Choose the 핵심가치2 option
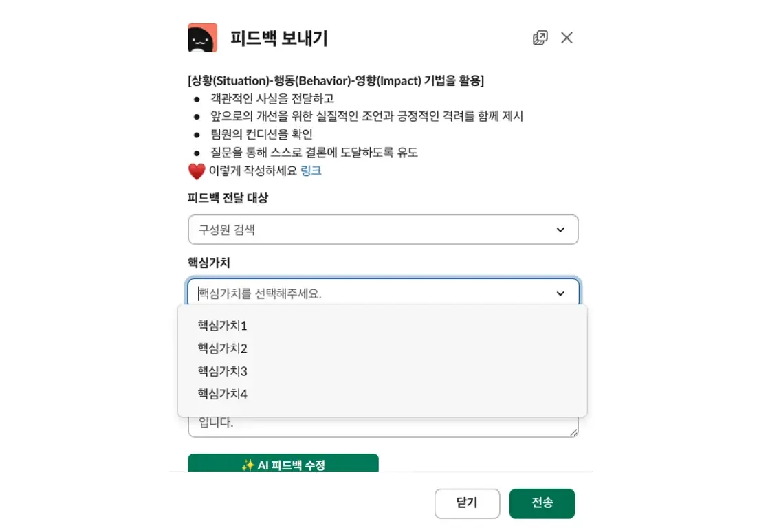 [x=222, y=348]
